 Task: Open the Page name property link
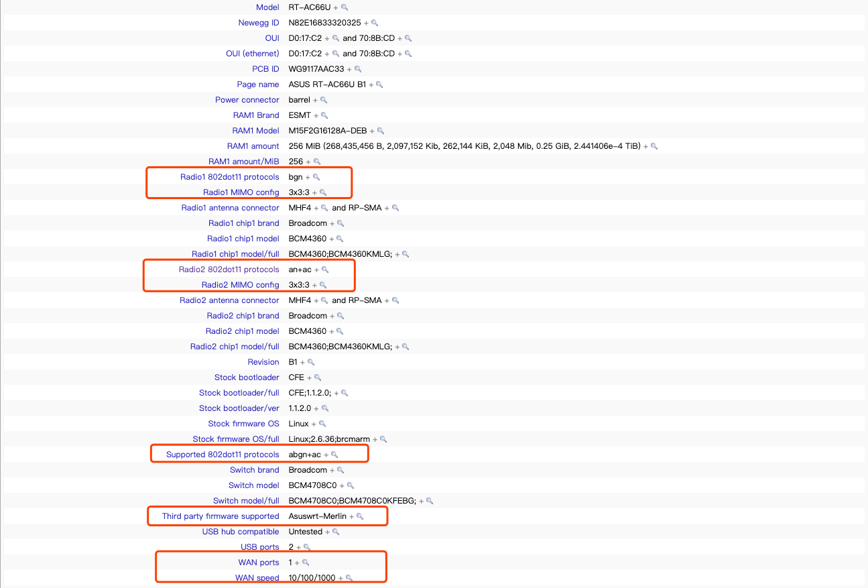tap(258, 84)
